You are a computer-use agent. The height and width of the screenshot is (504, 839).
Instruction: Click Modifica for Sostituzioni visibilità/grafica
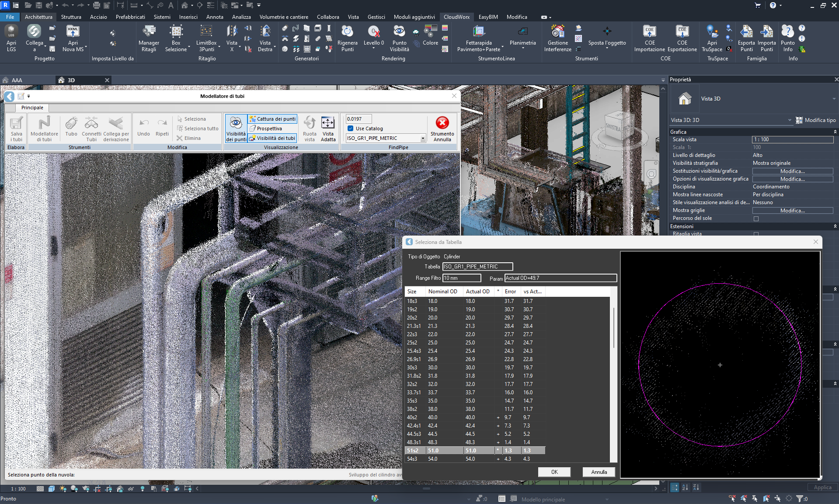tap(792, 171)
